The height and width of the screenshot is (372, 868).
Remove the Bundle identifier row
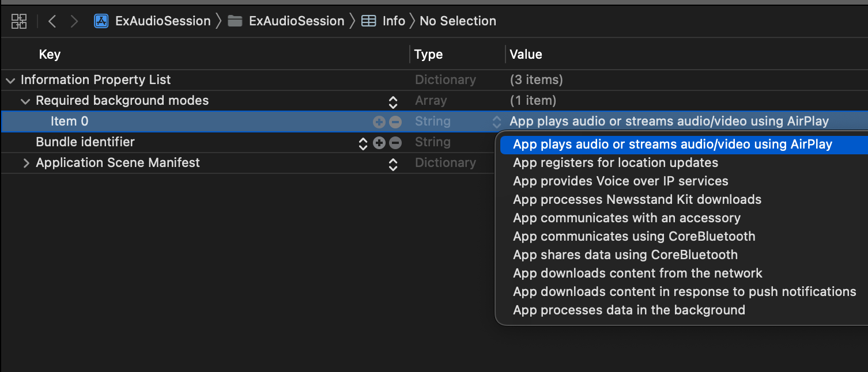point(395,143)
